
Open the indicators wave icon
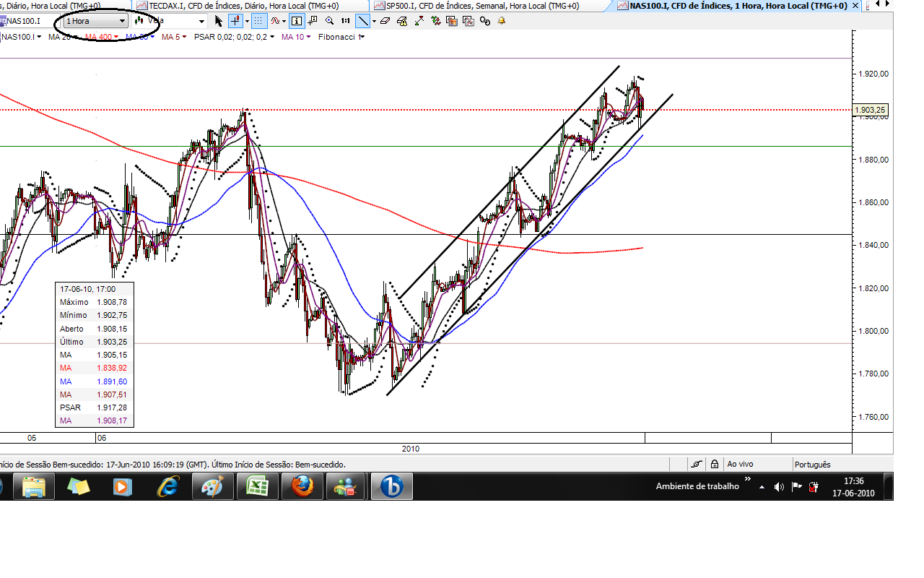coord(275,21)
